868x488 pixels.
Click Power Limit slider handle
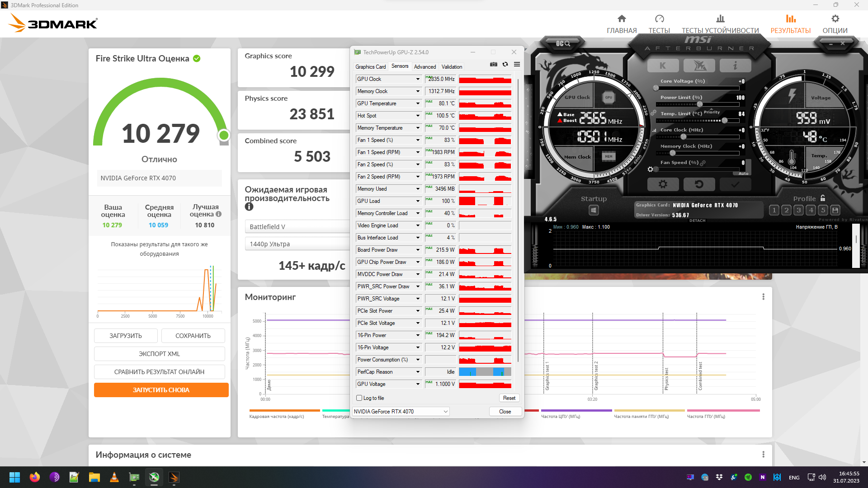700,104
